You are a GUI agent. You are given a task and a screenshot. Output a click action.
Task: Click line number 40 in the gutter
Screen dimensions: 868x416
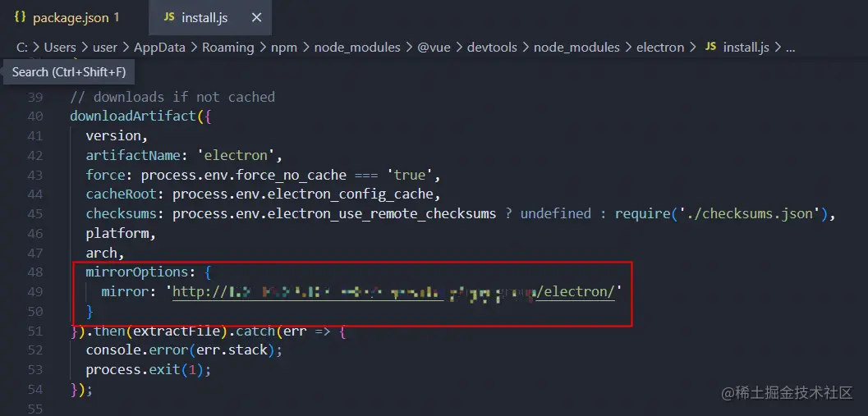(x=34, y=117)
